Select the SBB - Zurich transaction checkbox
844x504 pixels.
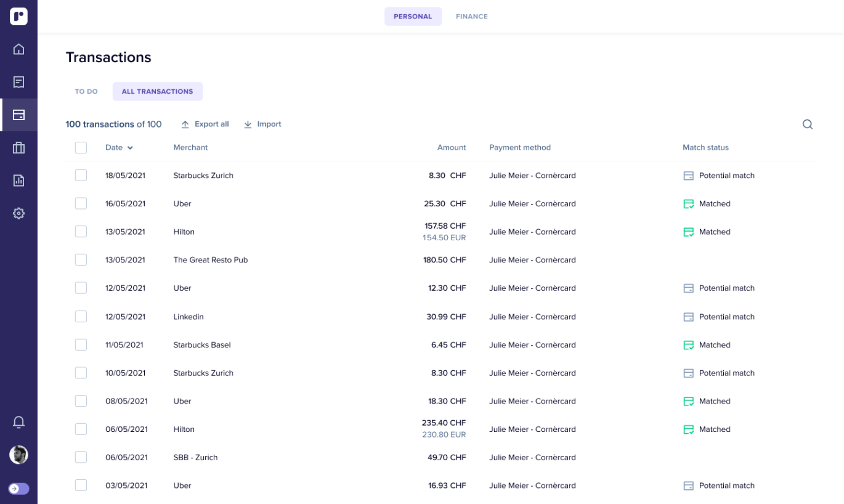[81, 457]
